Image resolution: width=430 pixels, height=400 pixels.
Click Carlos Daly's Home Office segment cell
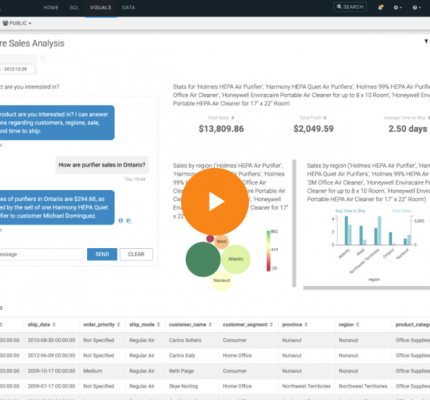(237, 355)
